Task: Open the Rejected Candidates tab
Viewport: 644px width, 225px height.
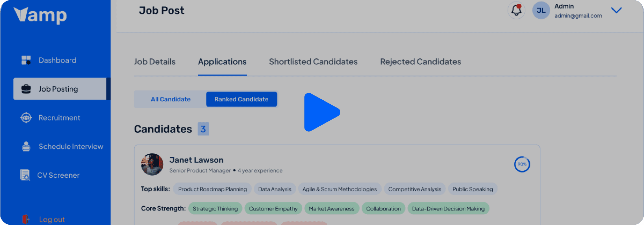Action: point(420,62)
